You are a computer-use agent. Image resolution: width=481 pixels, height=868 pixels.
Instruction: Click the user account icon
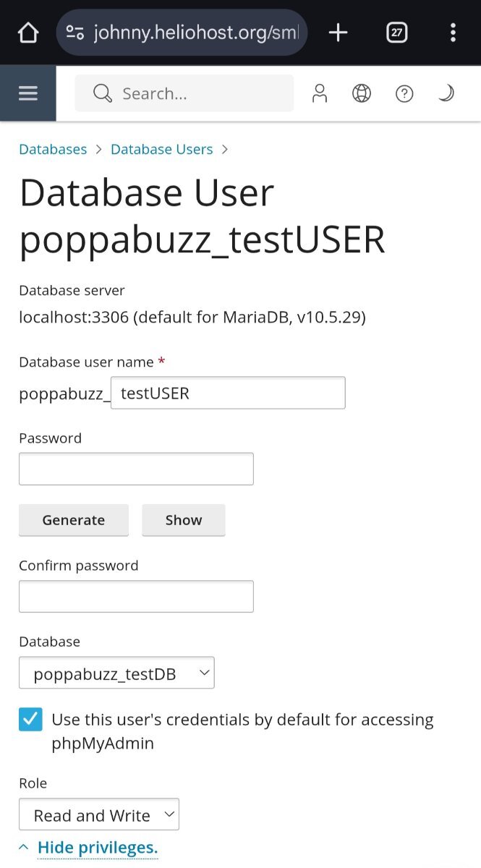pyautogui.click(x=319, y=93)
